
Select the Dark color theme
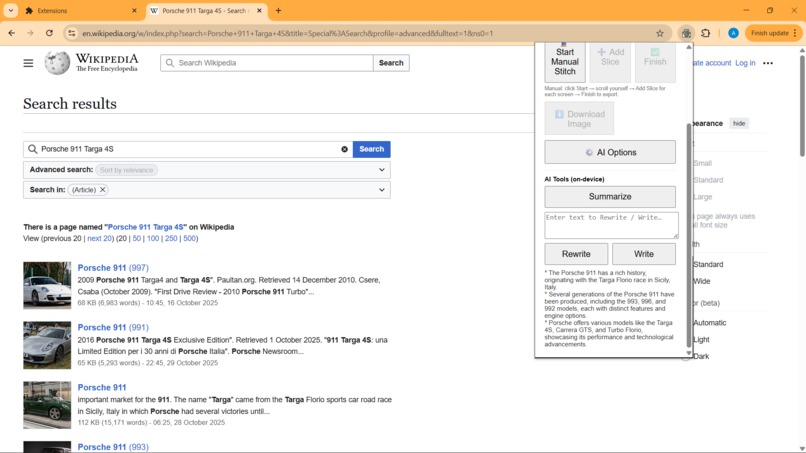[x=701, y=356]
